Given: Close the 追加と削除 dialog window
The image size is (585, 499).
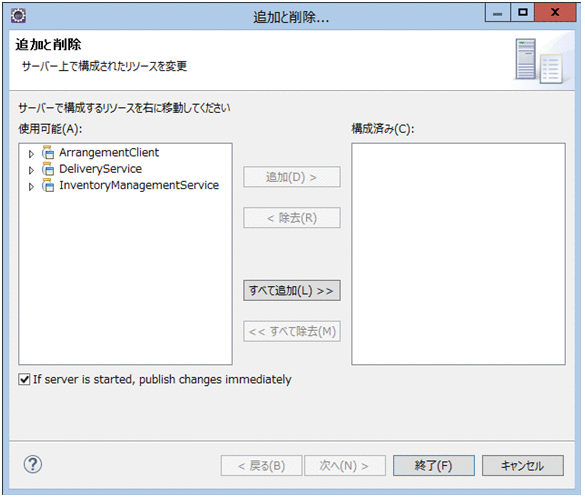Looking at the screenshot, I should pos(555,13).
